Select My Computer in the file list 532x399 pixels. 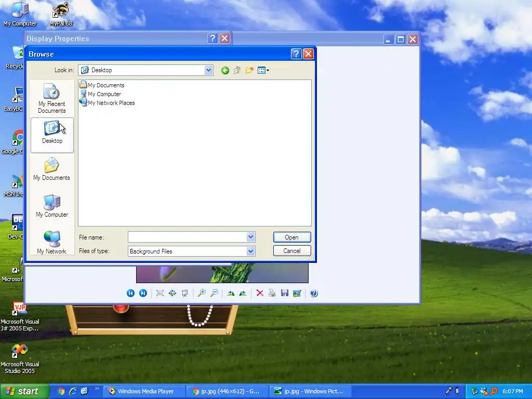click(x=100, y=94)
